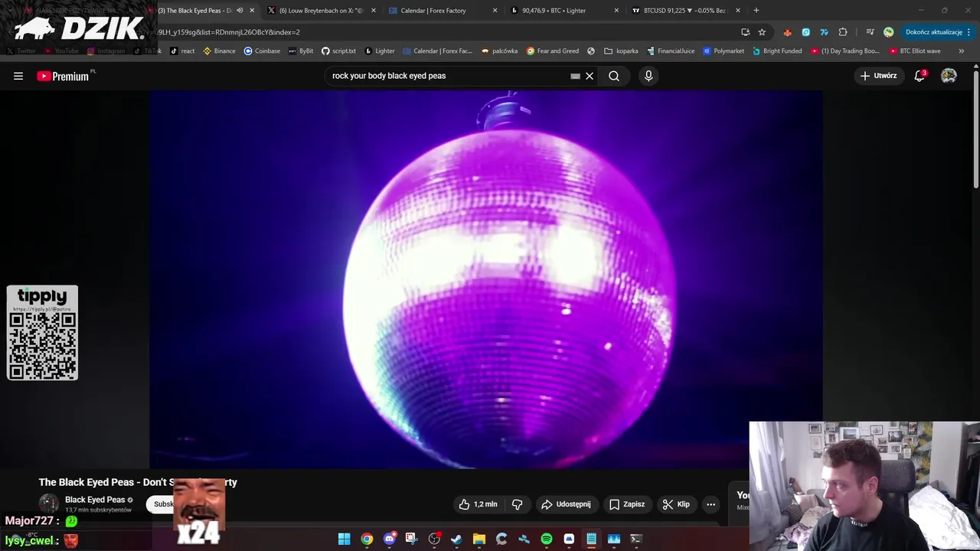Save the video with Zapisz
The height and width of the screenshot is (551, 980).
coord(626,504)
